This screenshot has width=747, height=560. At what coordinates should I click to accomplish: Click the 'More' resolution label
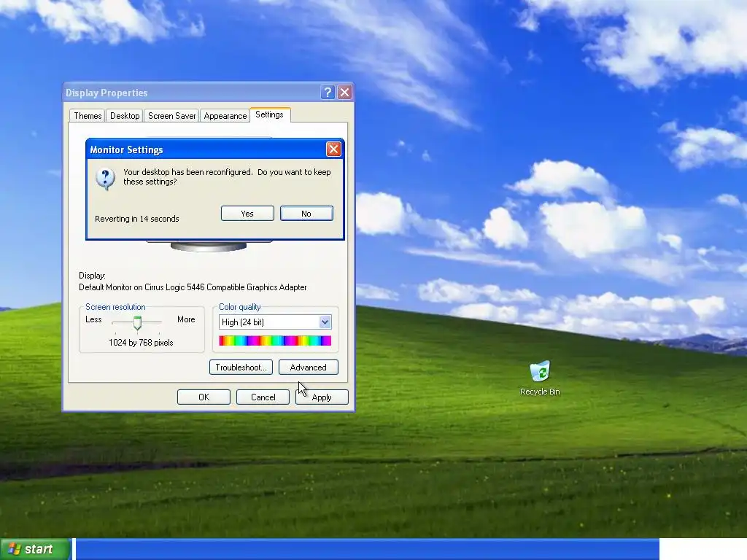pos(186,319)
